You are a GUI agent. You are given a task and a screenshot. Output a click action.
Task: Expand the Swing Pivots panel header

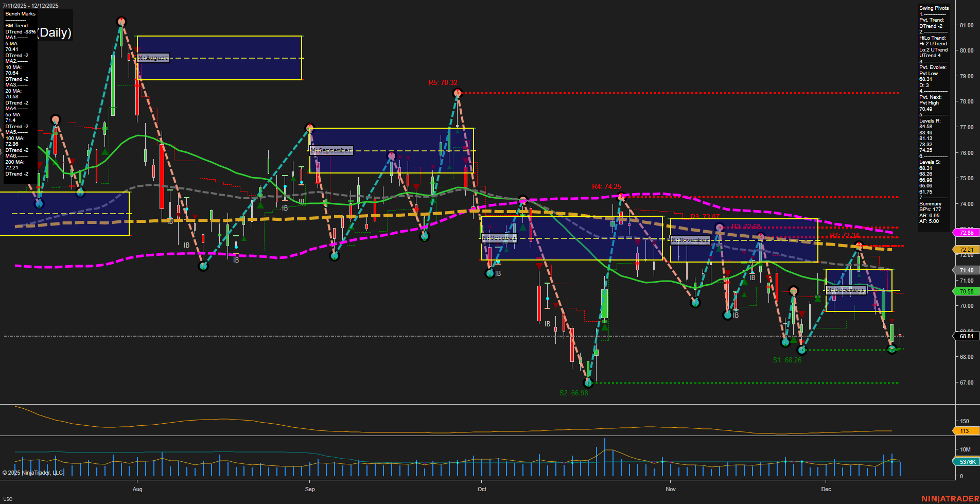[x=933, y=8]
